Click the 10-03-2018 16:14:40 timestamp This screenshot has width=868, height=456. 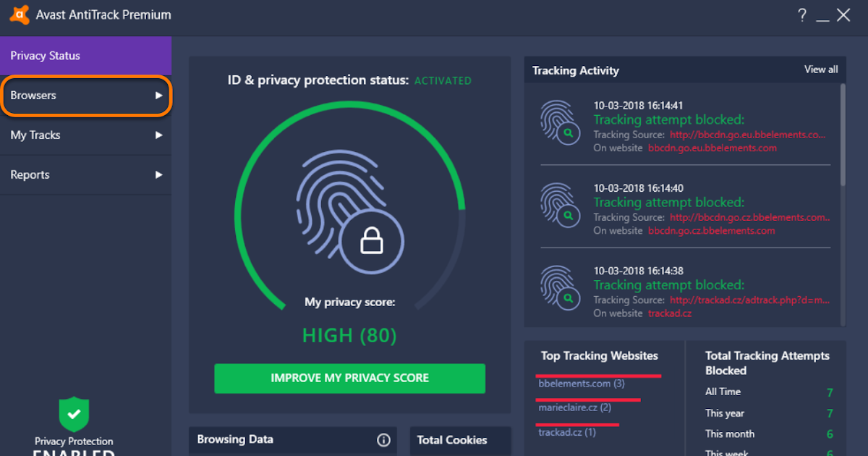pyautogui.click(x=639, y=188)
